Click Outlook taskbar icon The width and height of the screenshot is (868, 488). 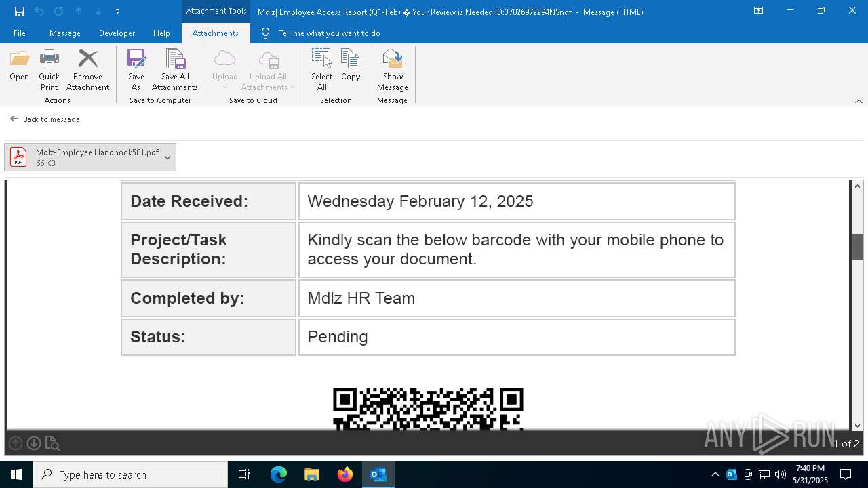pyautogui.click(x=378, y=474)
